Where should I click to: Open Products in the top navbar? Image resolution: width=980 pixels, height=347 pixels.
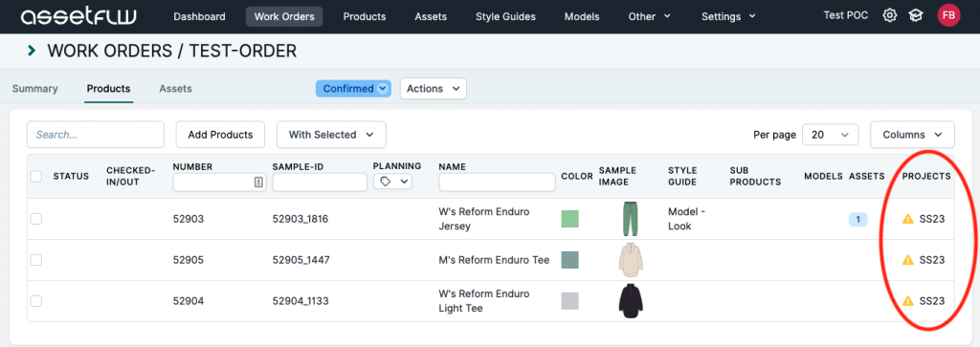click(365, 17)
